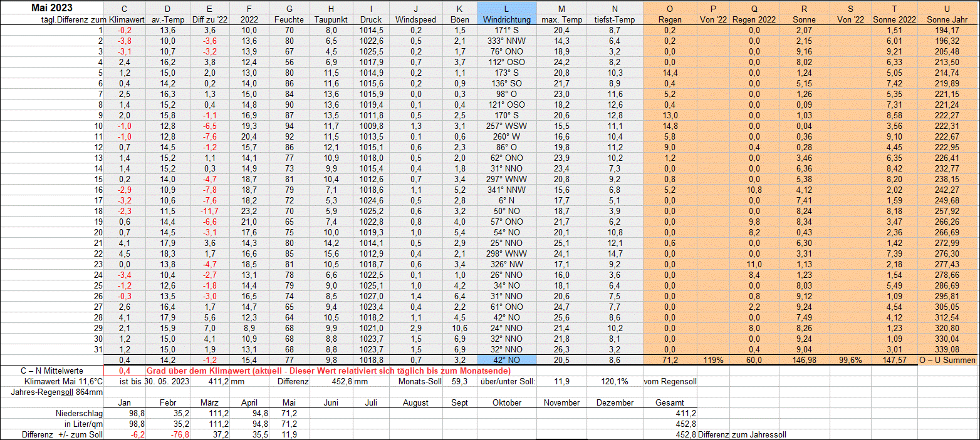980x440 pixels.
Task: Select the 'Druck' header cell
Action: click(x=371, y=19)
